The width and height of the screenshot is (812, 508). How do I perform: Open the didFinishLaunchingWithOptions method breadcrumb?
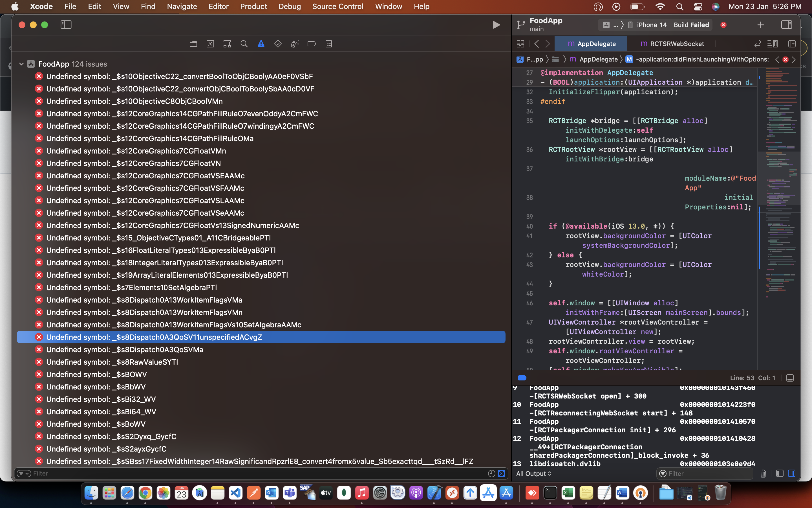pos(697,60)
